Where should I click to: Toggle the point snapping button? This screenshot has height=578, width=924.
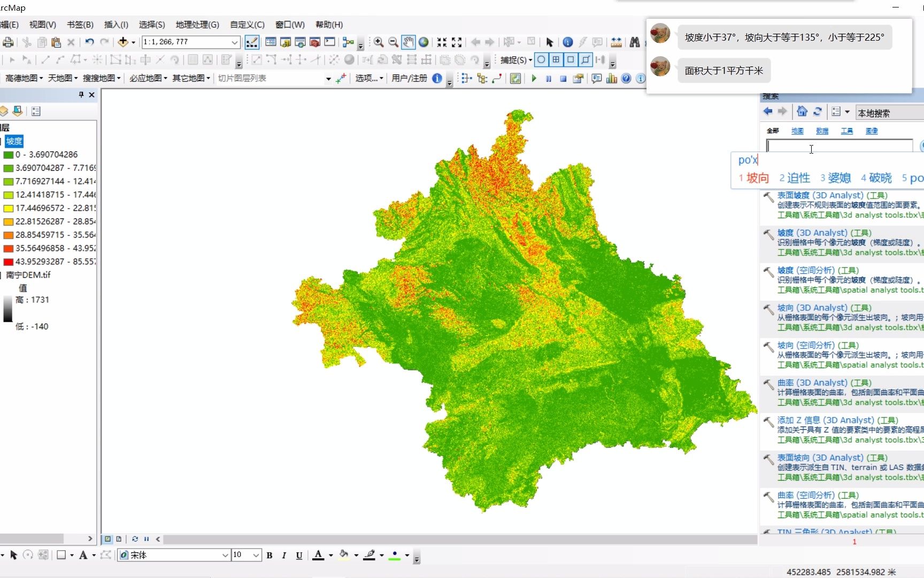(541, 60)
